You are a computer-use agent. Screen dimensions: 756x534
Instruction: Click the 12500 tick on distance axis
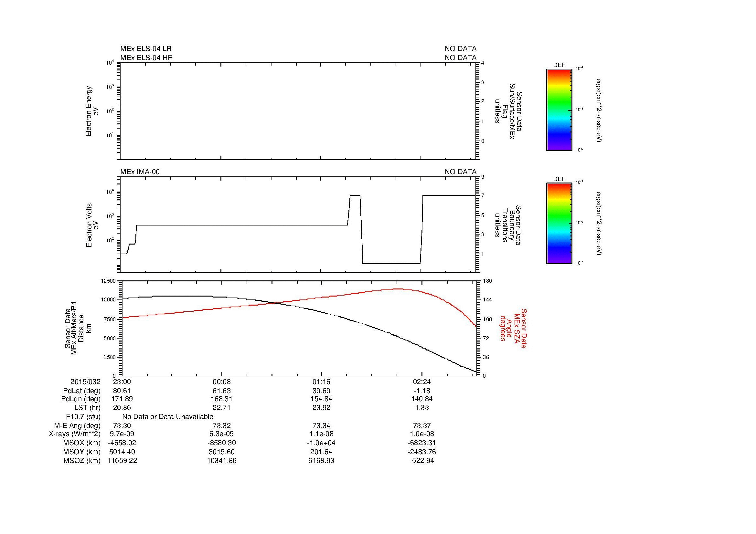click(109, 281)
